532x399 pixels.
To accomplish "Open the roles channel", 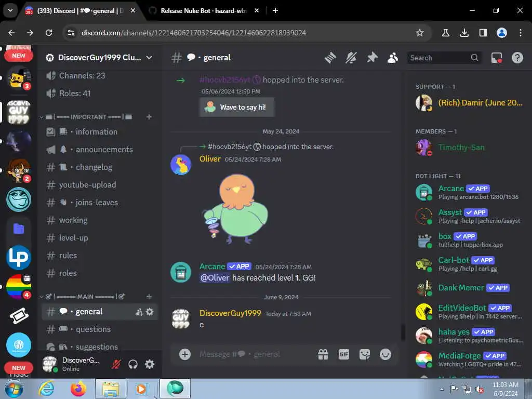I will pyautogui.click(x=99, y=273).
